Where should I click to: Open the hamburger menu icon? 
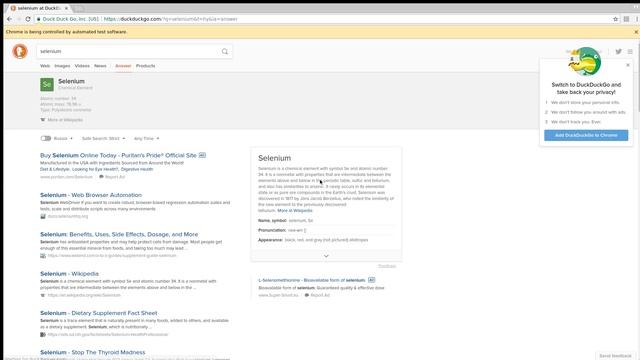(x=630, y=51)
